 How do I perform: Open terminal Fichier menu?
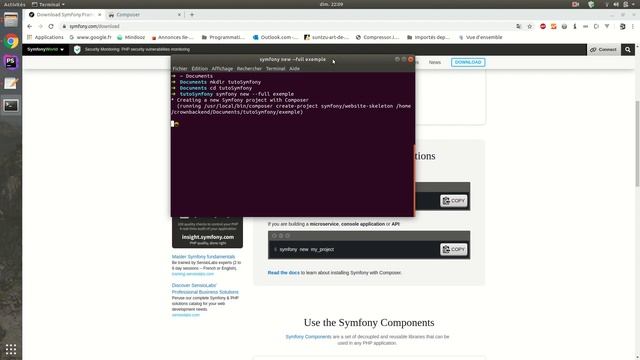point(180,69)
